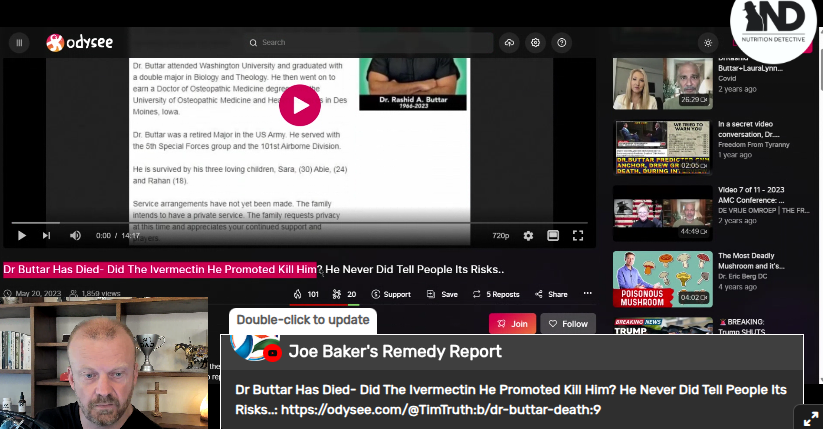Open 'Video 7 of 11 - 2023 AMC Conference' title
Viewport: 823px width, 429px height.
[751, 195]
